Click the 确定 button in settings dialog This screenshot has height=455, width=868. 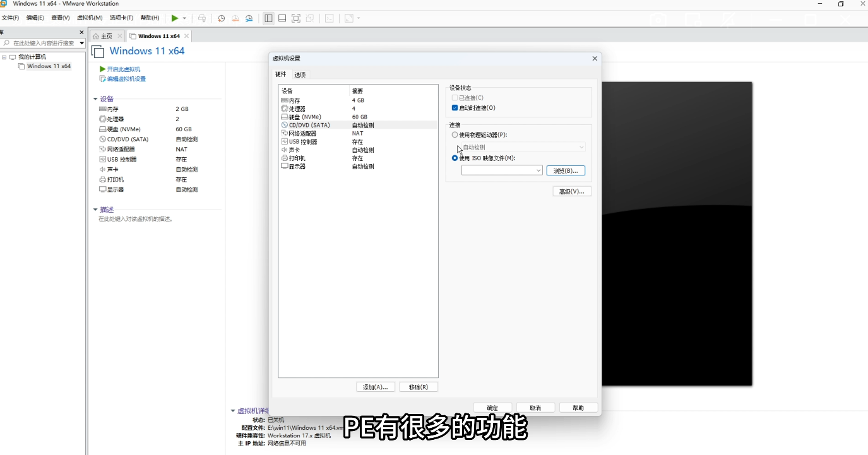(x=492, y=408)
